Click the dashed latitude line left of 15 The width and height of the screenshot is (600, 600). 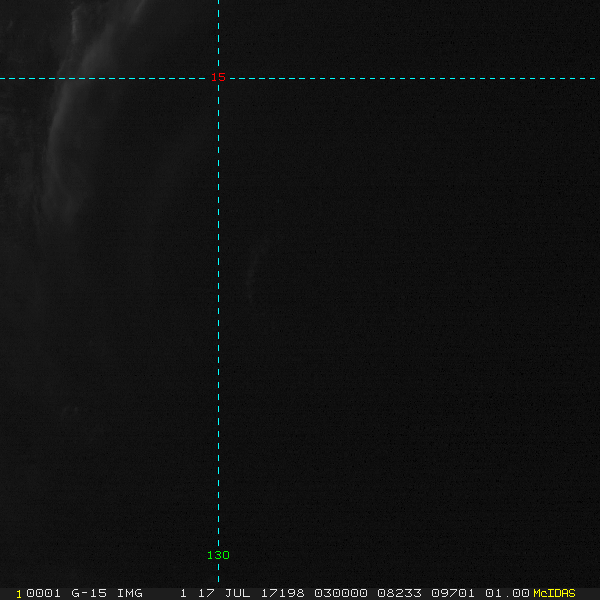[x=100, y=78]
